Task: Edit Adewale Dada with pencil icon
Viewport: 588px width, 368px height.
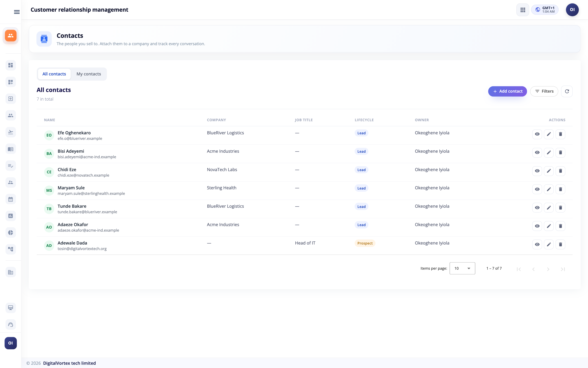Action: (x=549, y=244)
